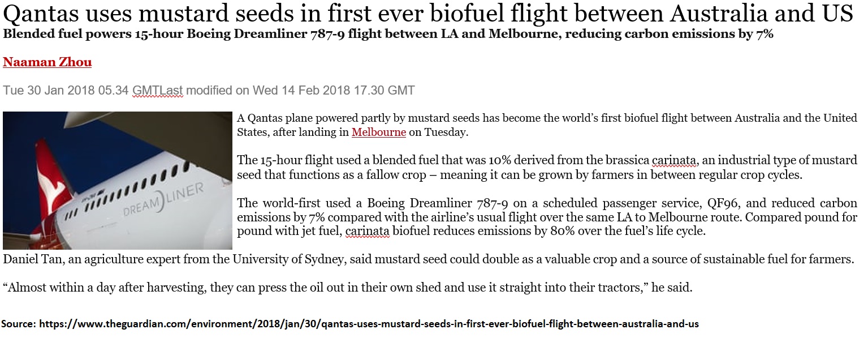Click the underlined carinata after brassica

(x=673, y=160)
